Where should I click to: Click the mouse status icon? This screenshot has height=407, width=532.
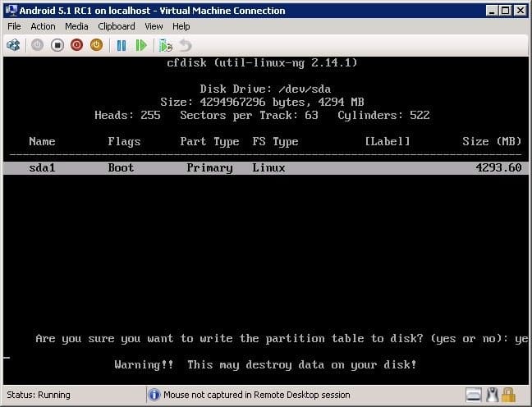pyautogui.click(x=492, y=395)
